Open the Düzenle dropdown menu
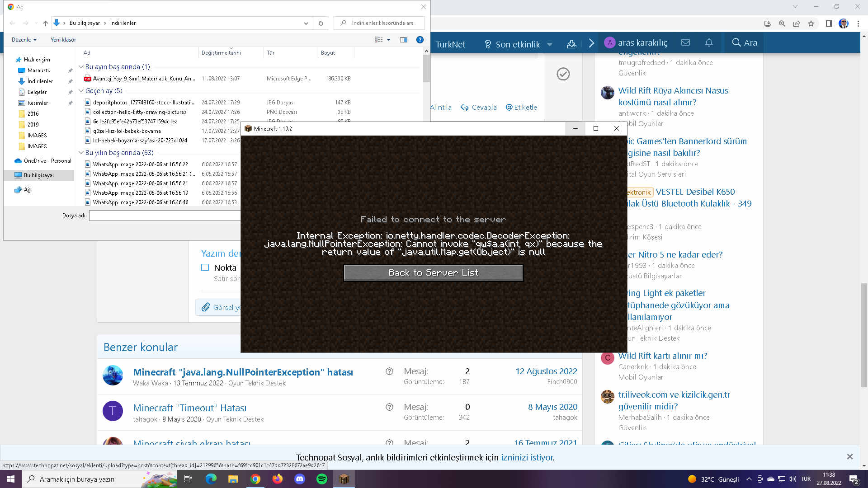The height and width of the screenshot is (488, 868). coord(24,40)
